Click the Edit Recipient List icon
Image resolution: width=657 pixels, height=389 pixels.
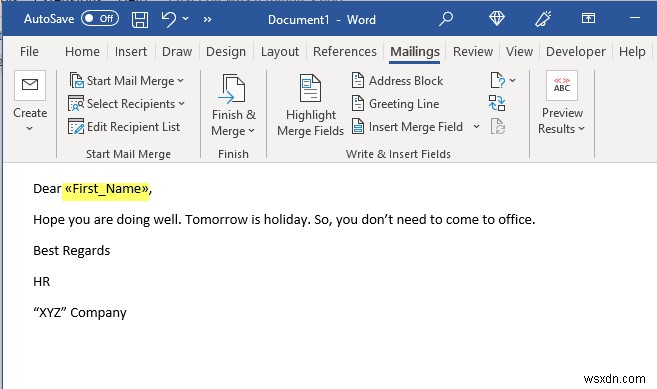(x=76, y=127)
